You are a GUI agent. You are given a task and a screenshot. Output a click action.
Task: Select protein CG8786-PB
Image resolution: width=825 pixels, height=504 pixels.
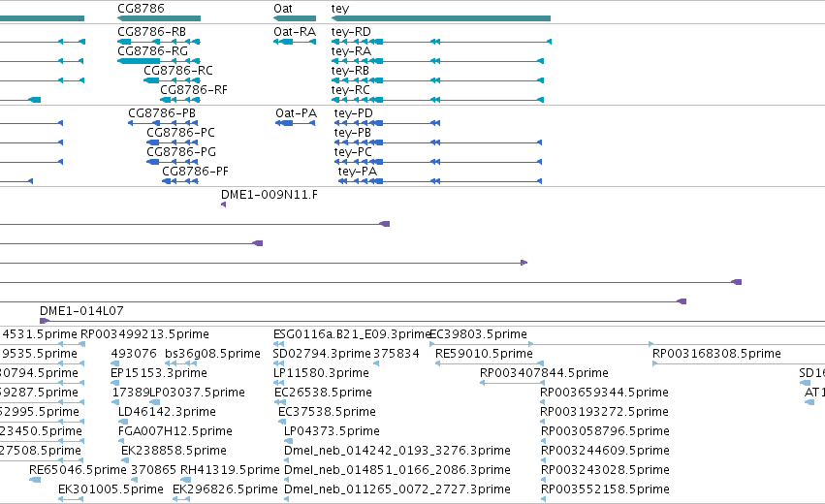pyautogui.click(x=163, y=123)
